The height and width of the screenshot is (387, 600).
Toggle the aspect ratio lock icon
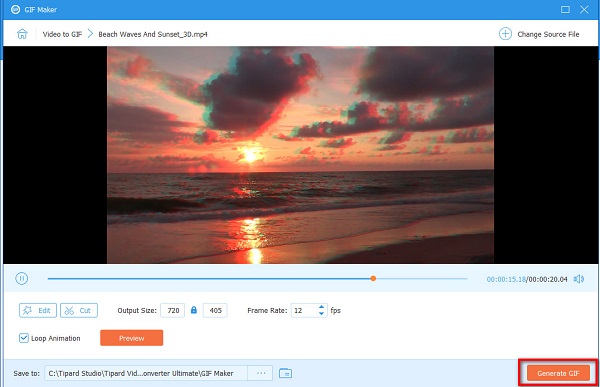194,310
